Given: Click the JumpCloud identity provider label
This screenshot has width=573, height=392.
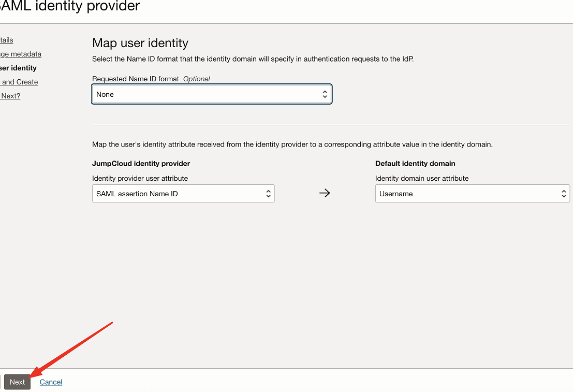Looking at the screenshot, I should pos(141,164).
